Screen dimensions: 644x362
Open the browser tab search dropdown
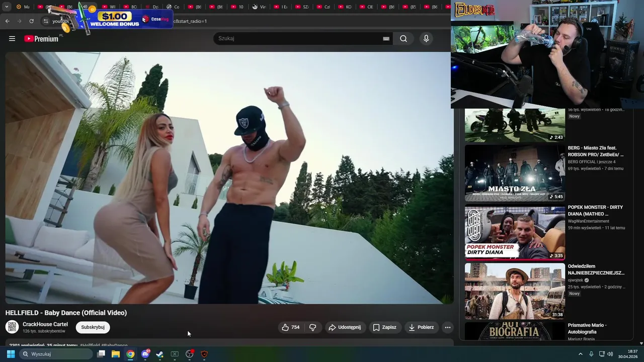pyautogui.click(x=7, y=7)
